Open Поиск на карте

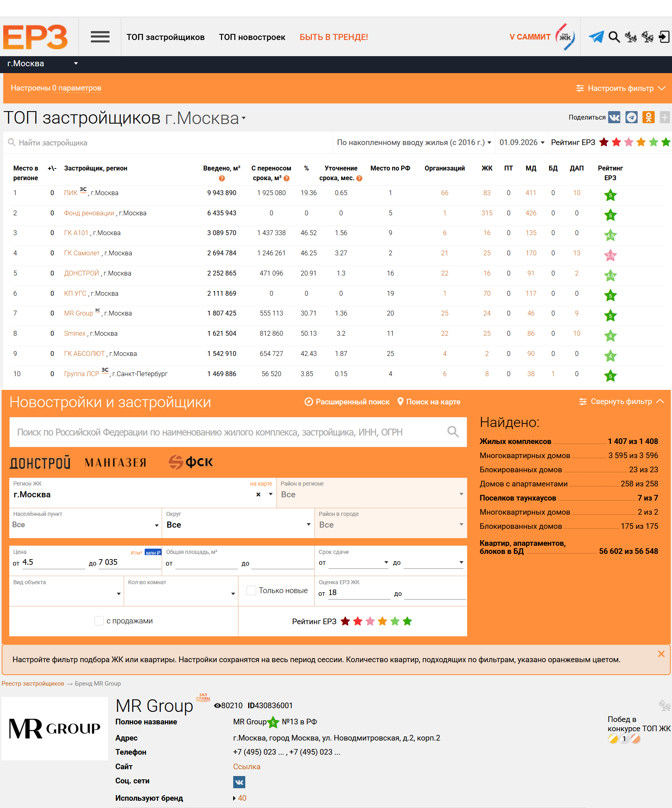[429, 402]
